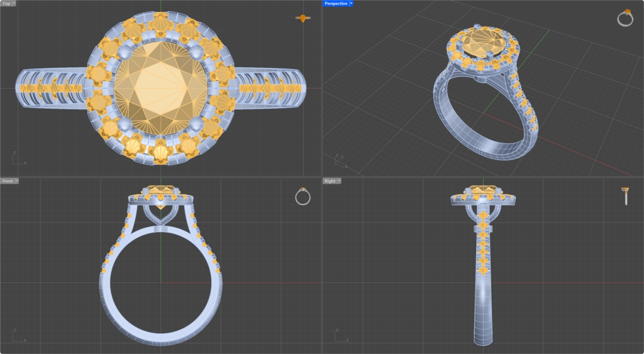
Task: Select the Perspective viewport title
Action: (335, 3)
